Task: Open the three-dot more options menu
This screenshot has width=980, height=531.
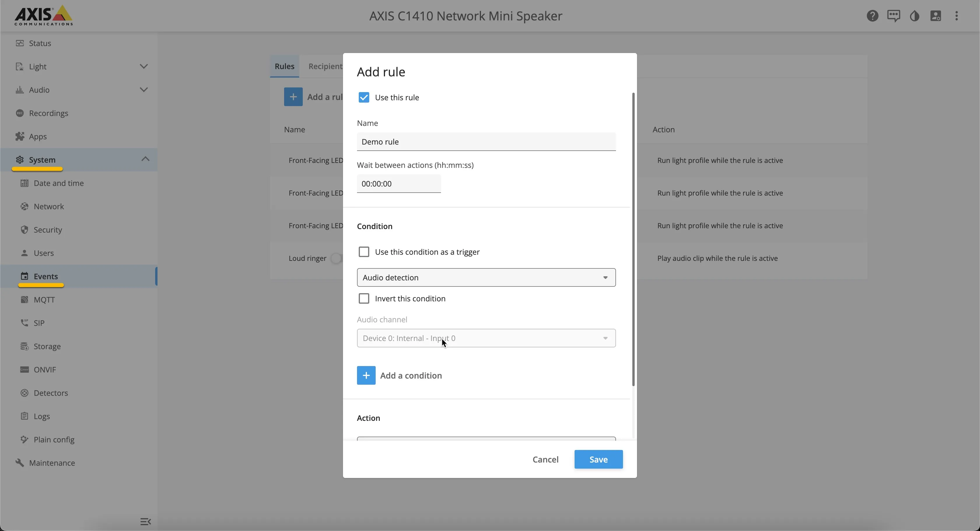Action: click(x=956, y=16)
